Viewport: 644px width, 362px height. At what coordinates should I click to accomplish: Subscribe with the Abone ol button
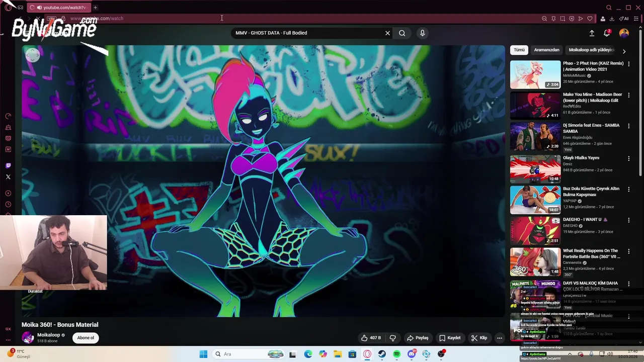86,338
